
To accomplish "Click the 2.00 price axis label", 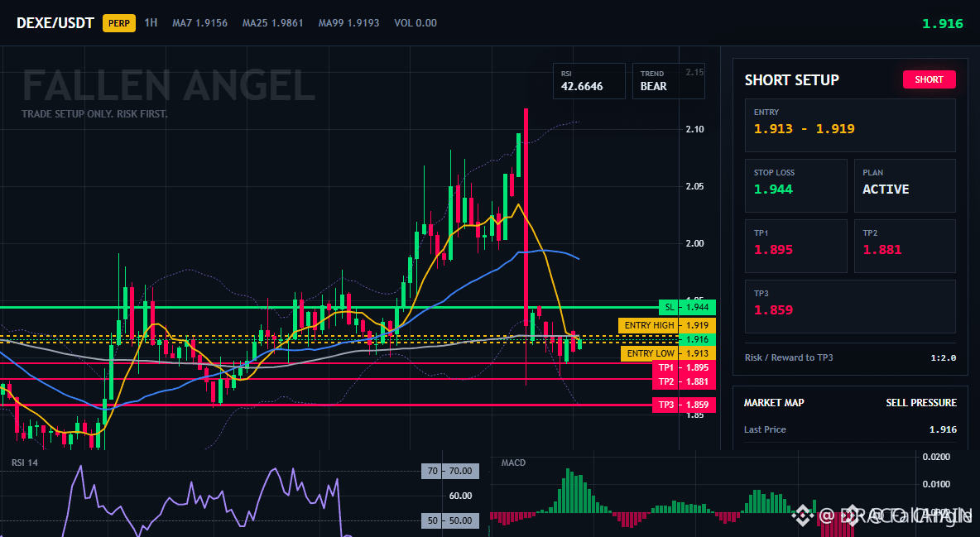I will pos(695,243).
